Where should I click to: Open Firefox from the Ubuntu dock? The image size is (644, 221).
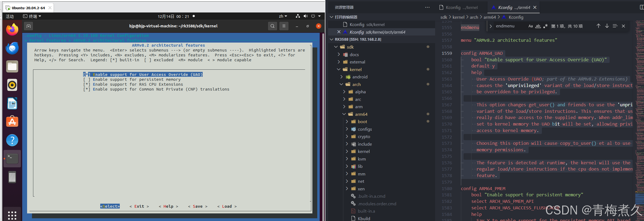pyautogui.click(x=12, y=30)
